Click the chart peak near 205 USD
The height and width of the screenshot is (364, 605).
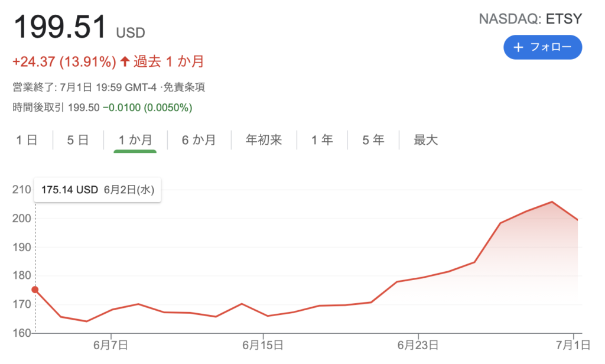click(552, 202)
